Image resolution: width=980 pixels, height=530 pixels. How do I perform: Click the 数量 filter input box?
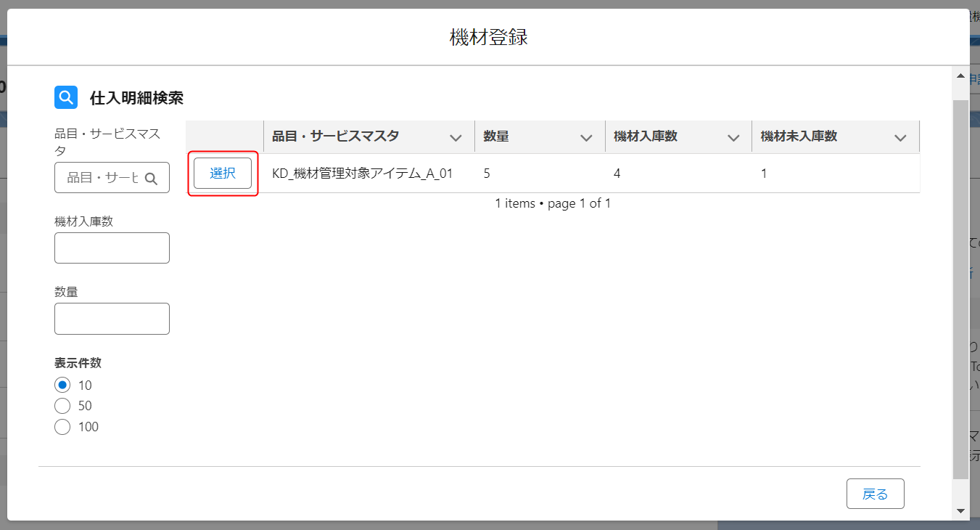[x=112, y=319]
